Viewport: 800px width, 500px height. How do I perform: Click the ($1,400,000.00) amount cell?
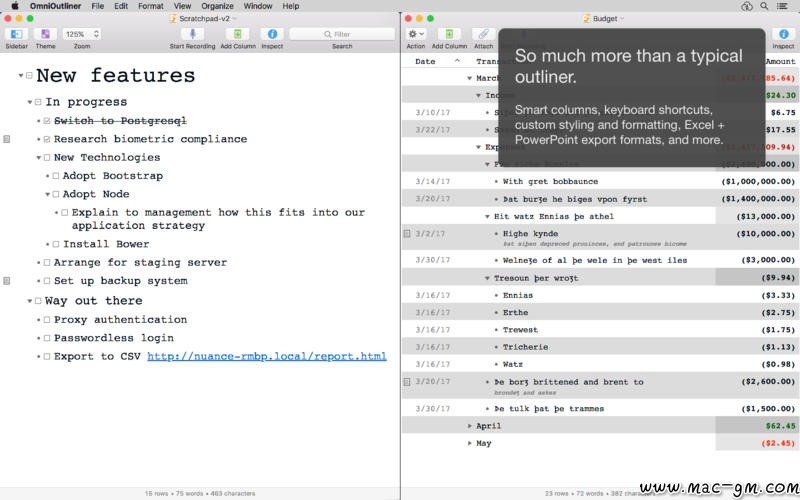[758, 199]
